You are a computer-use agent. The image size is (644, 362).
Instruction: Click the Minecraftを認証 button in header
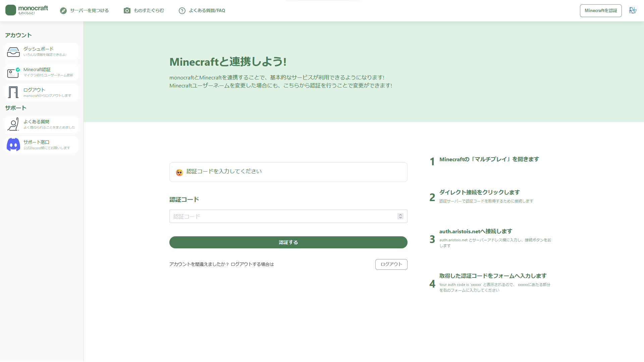click(600, 11)
